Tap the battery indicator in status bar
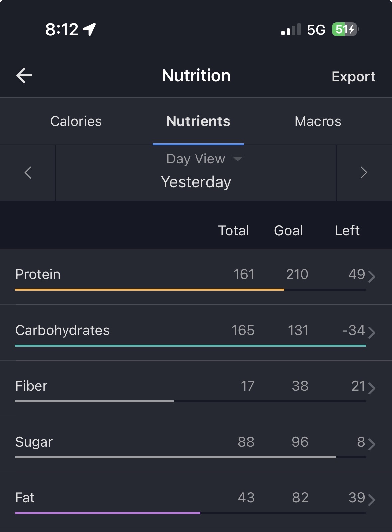The width and height of the screenshot is (392, 532). [345, 29]
